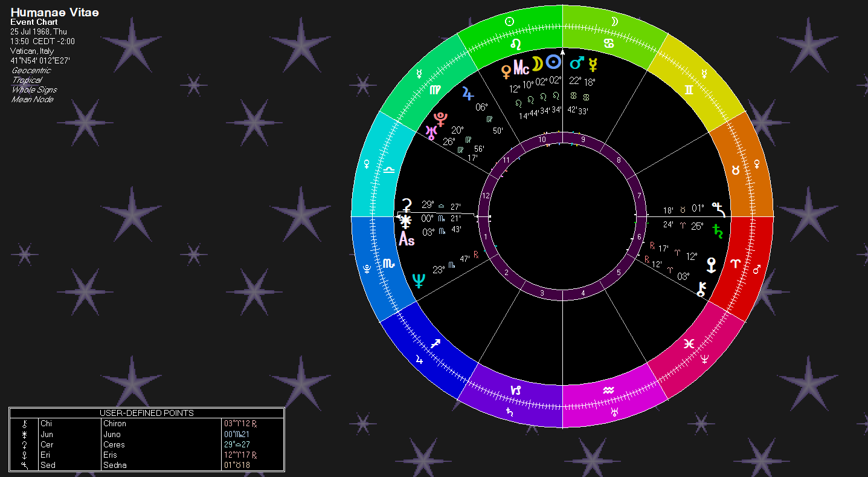The image size is (868, 477).
Task: Click the "Vatican, Italy" location text
Action: point(32,51)
